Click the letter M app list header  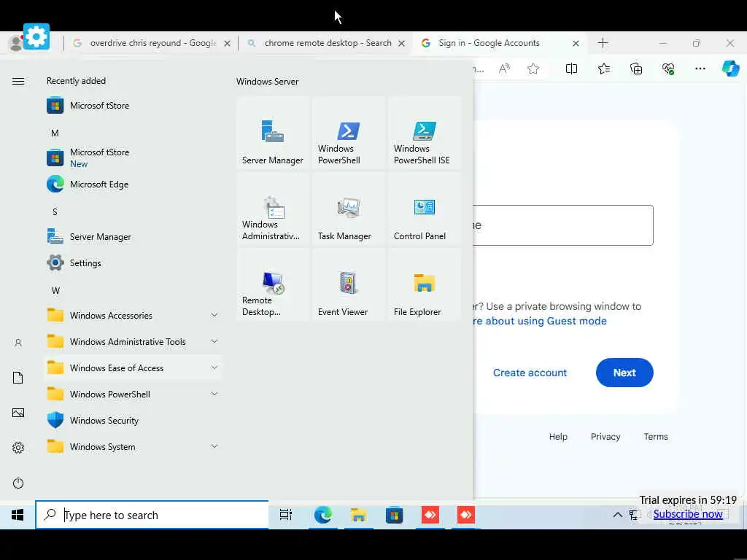pos(55,133)
